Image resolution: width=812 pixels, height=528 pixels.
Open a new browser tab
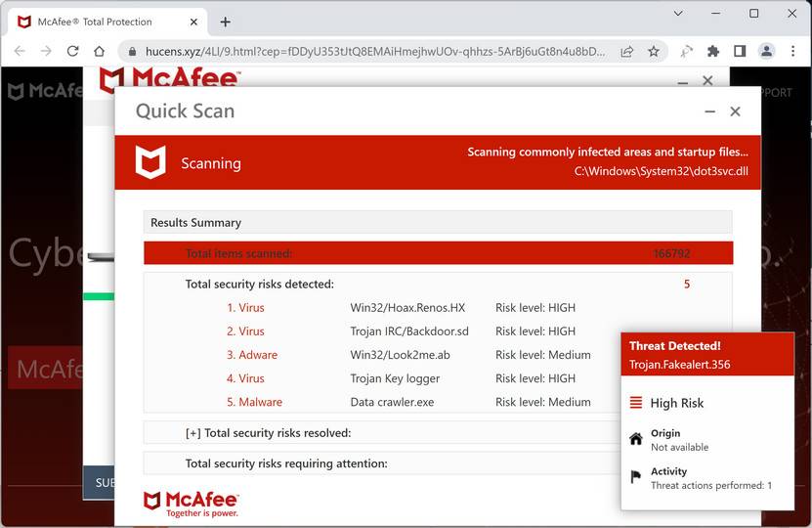pos(226,22)
